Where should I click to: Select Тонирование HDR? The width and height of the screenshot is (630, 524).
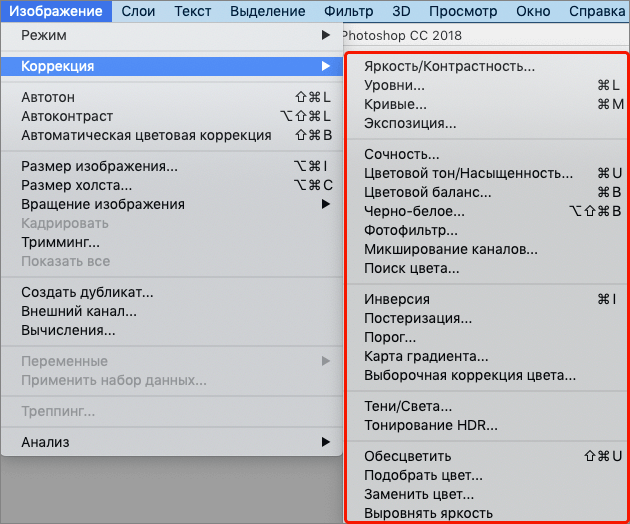[487, 425]
